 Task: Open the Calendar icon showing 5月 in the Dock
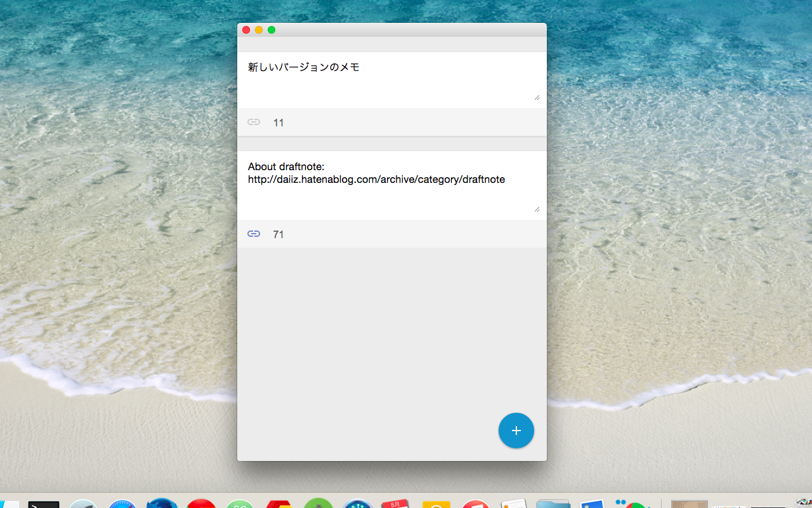(x=396, y=504)
